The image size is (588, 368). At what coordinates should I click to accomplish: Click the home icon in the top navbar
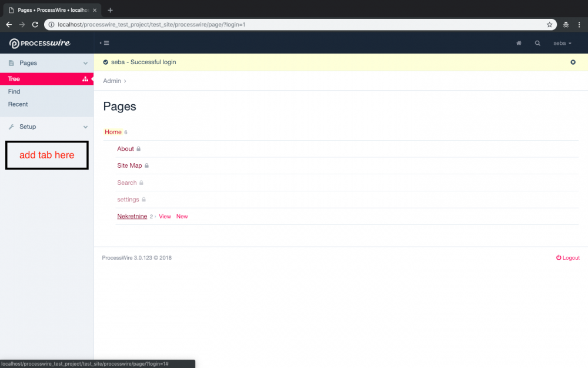[x=518, y=42]
